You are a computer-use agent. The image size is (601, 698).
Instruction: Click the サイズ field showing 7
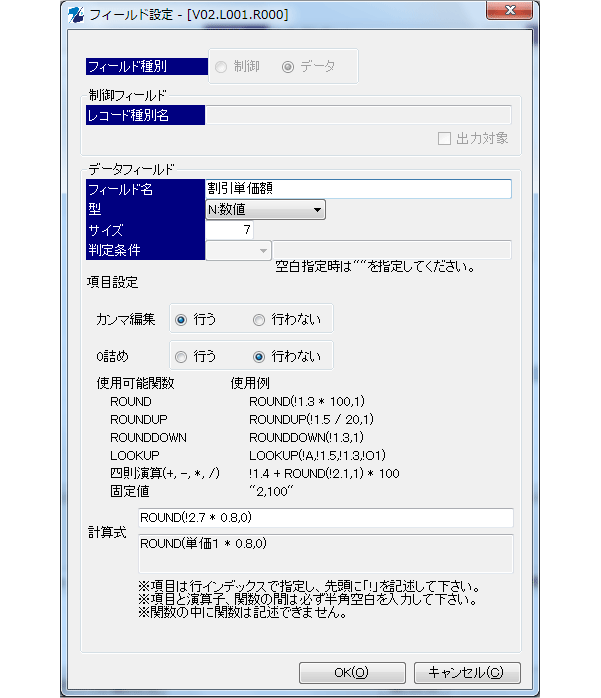(229, 230)
